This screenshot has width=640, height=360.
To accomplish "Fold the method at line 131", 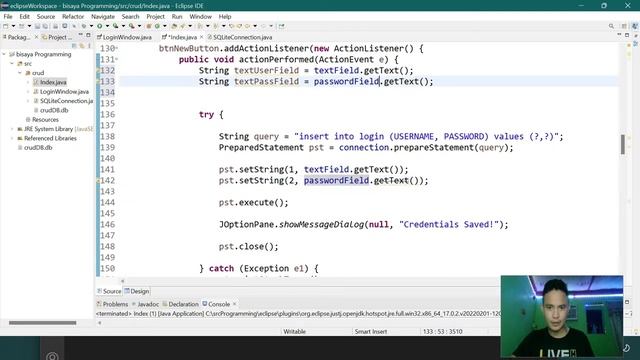I will 117,60.
